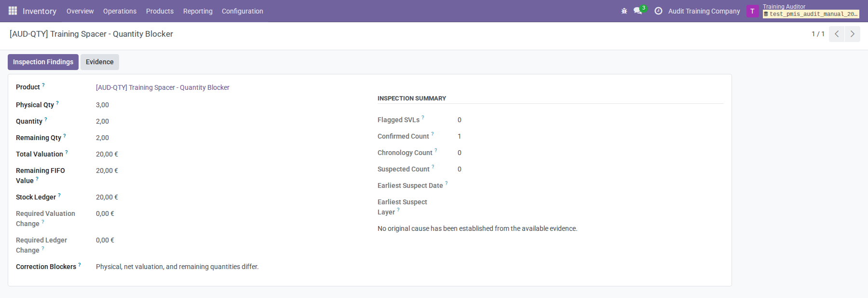Click the record title in the breadcrumb
The height and width of the screenshot is (298, 868).
click(91, 34)
